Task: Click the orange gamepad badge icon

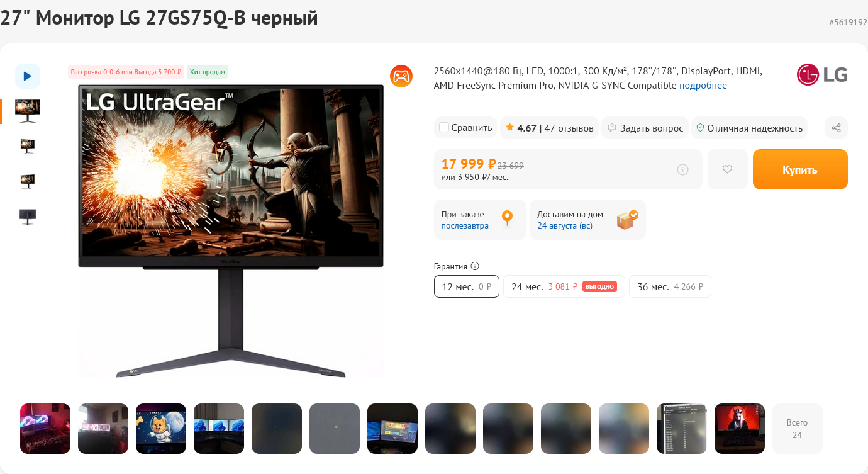Action: tap(401, 76)
